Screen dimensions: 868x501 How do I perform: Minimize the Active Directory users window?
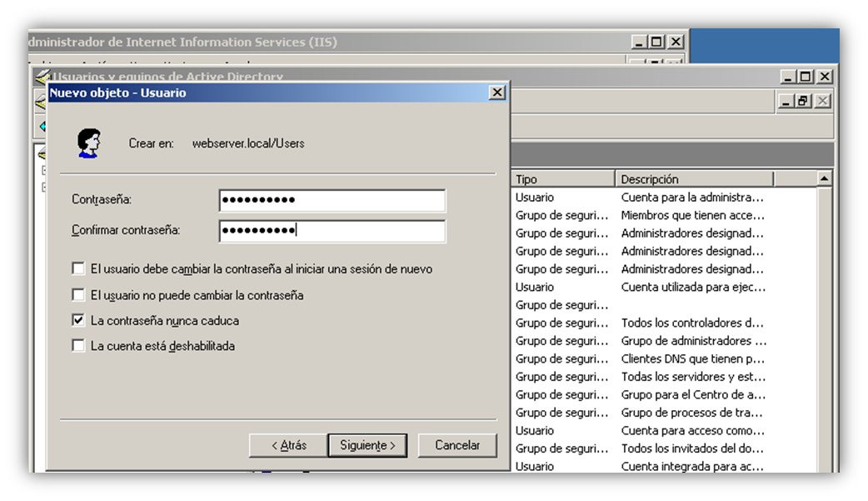click(x=788, y=77)
